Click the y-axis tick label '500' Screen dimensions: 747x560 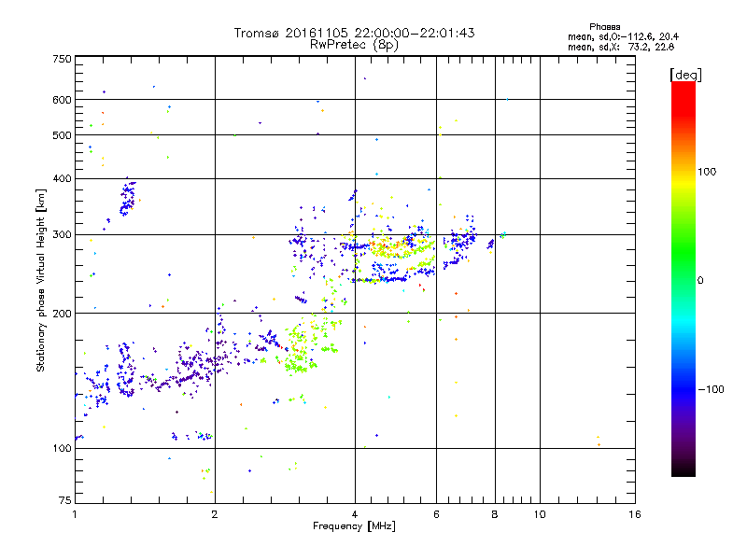pos(62,135)
